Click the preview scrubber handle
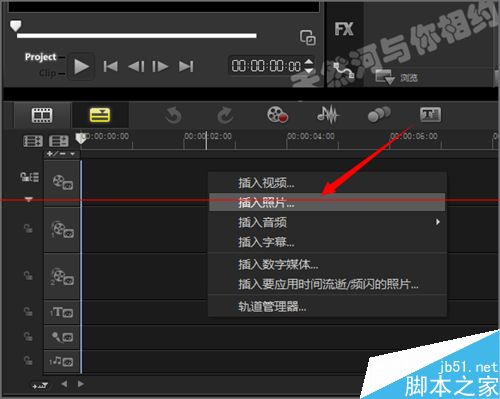Viewport: 500px width, 399px height. (x=15, y=26)
